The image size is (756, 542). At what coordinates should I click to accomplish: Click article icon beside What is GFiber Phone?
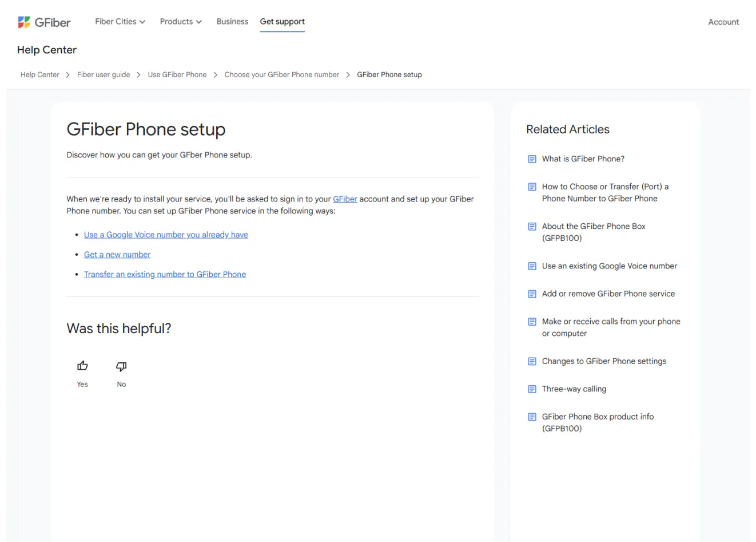[x=532, y=159]
